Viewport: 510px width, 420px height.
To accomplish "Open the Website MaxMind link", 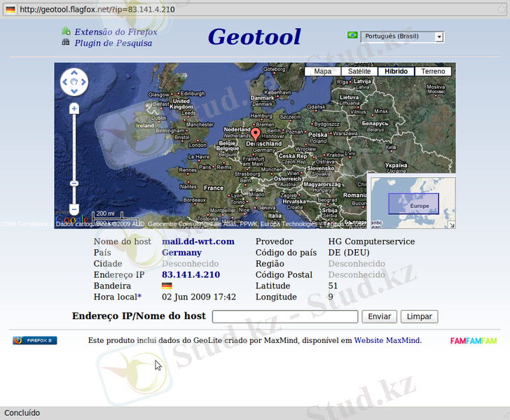I will tap(387, 340).
